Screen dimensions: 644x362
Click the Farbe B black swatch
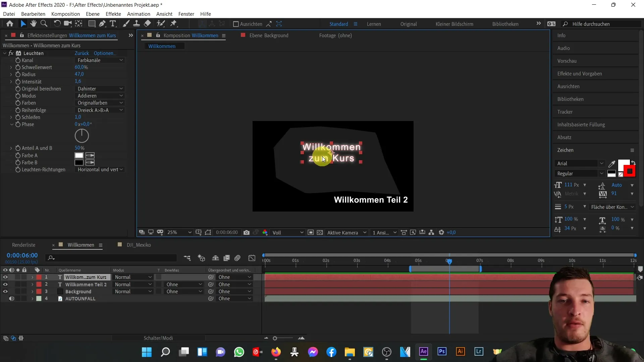[x=79, y=163]
